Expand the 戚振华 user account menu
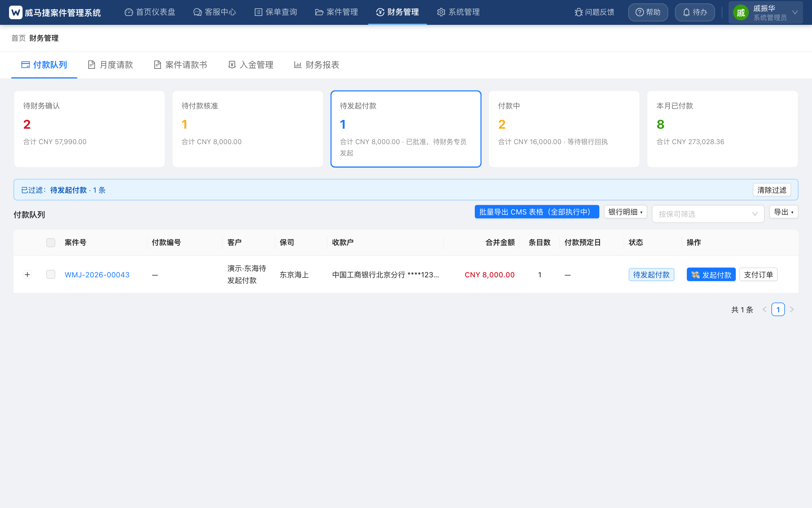 [x=766, y=12]
